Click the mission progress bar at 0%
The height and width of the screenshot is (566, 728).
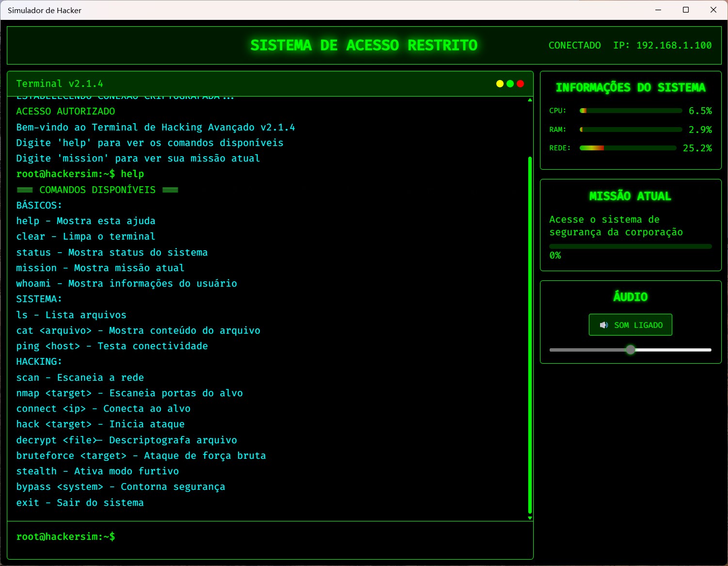(630, 246)
